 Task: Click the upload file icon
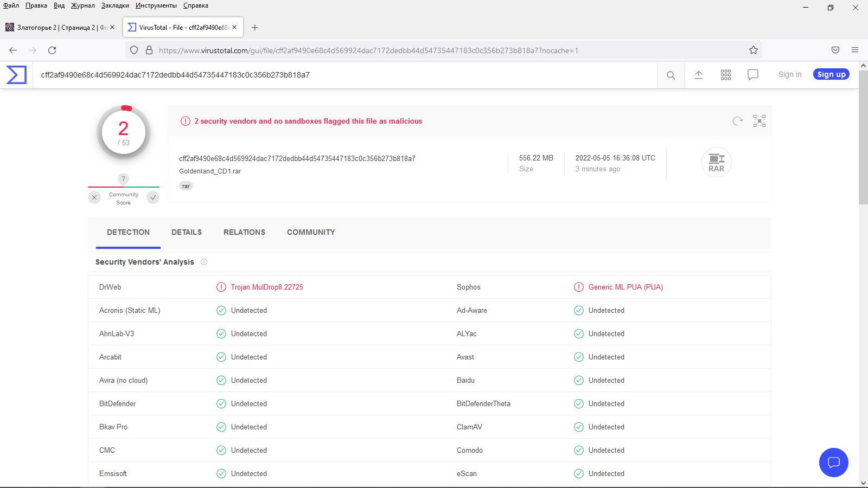pos(699,75)
